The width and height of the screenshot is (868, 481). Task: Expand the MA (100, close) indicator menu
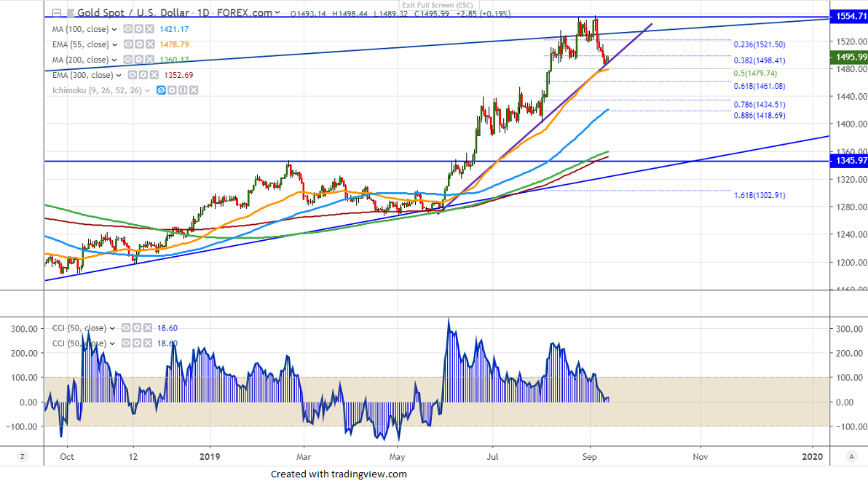click(x=114, y=29)
